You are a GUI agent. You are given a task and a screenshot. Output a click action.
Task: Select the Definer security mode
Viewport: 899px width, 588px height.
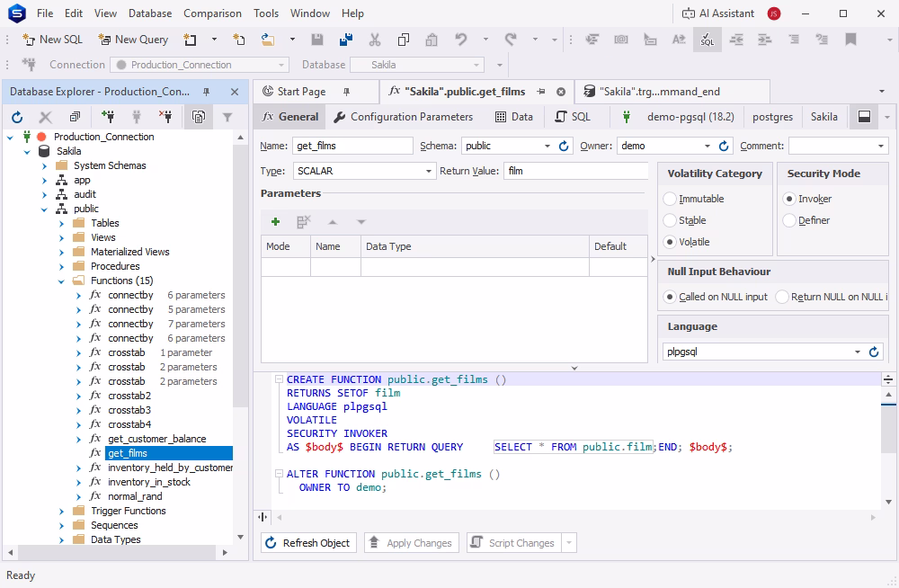[806, 220]
